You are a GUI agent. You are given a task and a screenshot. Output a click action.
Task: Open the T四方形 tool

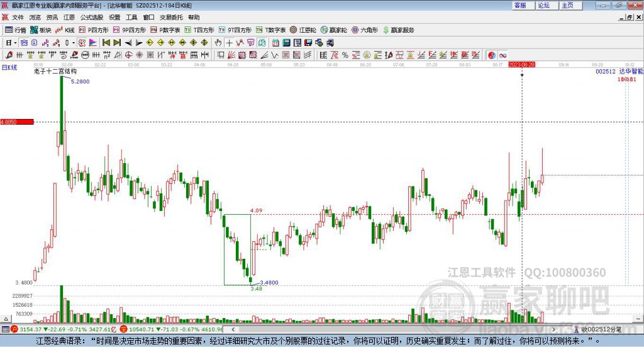[x=199, y=30]
